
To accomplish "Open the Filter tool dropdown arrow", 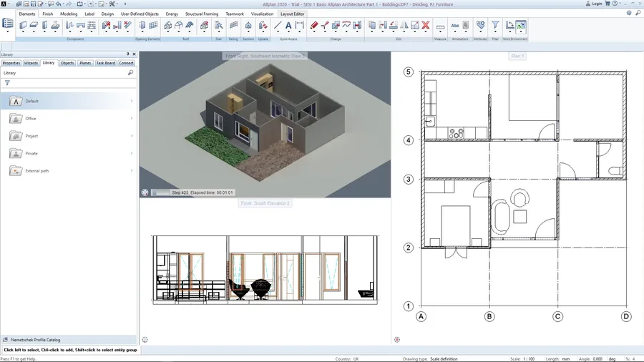I will [x=495, y=32].
